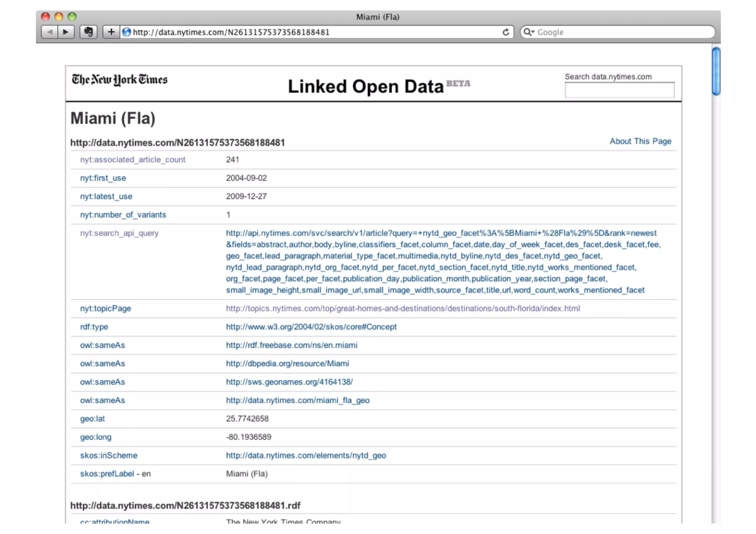Click the browser back arrow button
Viewport: 756px width, 534px height.
point(50,32)
